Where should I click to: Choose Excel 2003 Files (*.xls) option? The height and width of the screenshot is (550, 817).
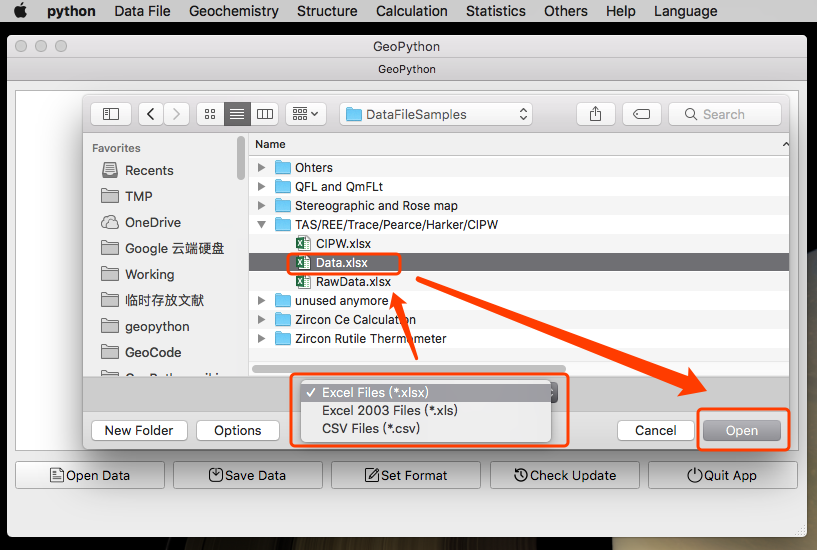(x=426, y=410)
